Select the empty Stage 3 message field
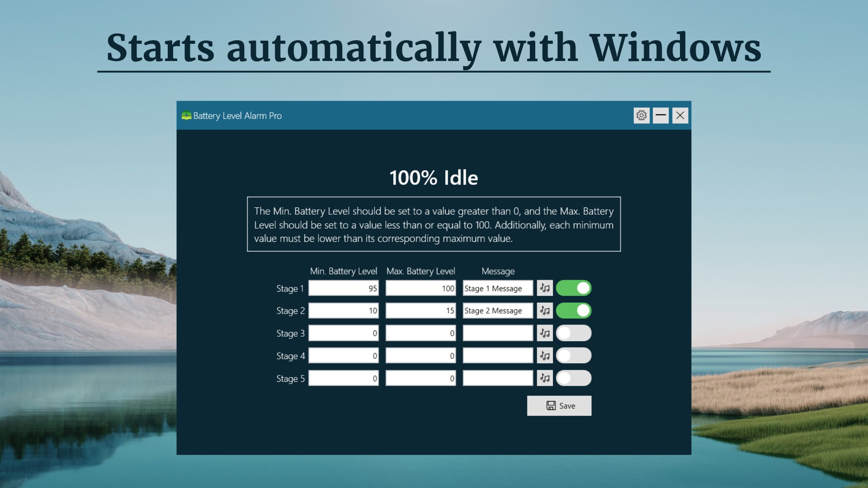This screenshot has height=488, width=868. click(498, 333)
